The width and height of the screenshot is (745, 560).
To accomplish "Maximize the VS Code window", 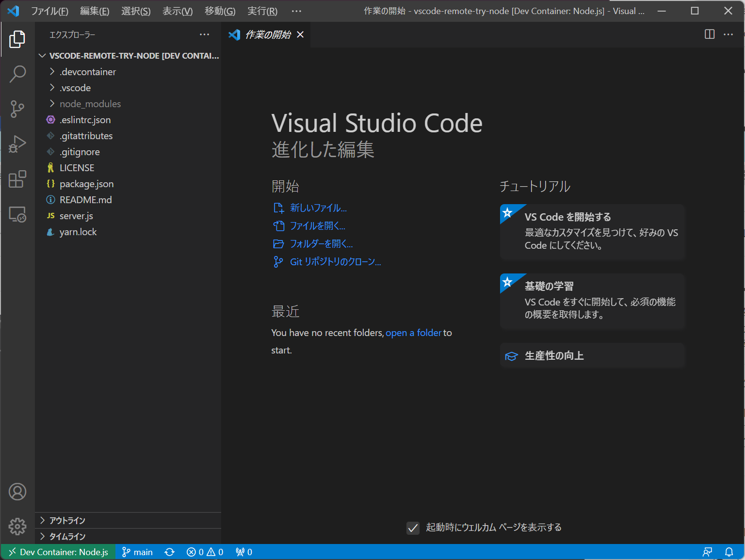I will (695, 11).
